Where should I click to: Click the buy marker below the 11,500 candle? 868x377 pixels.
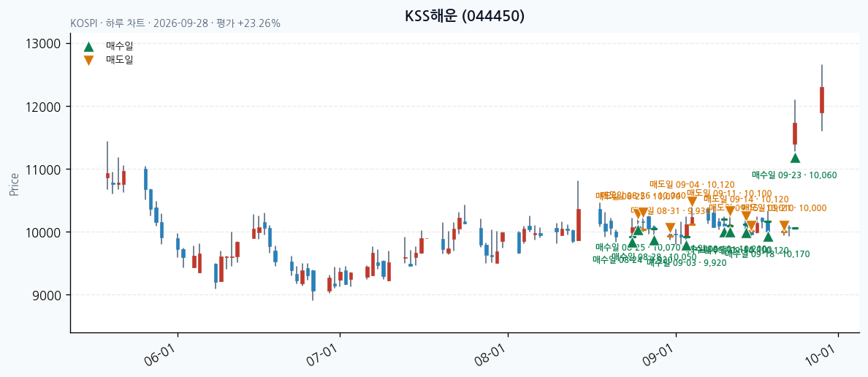click(x=795, y=158)
